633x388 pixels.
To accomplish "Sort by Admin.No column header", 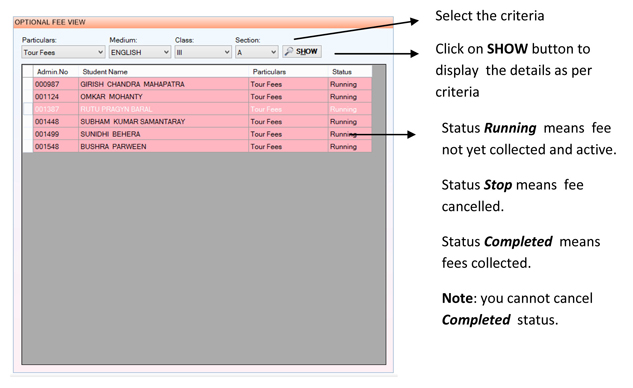I will (56, 71).
